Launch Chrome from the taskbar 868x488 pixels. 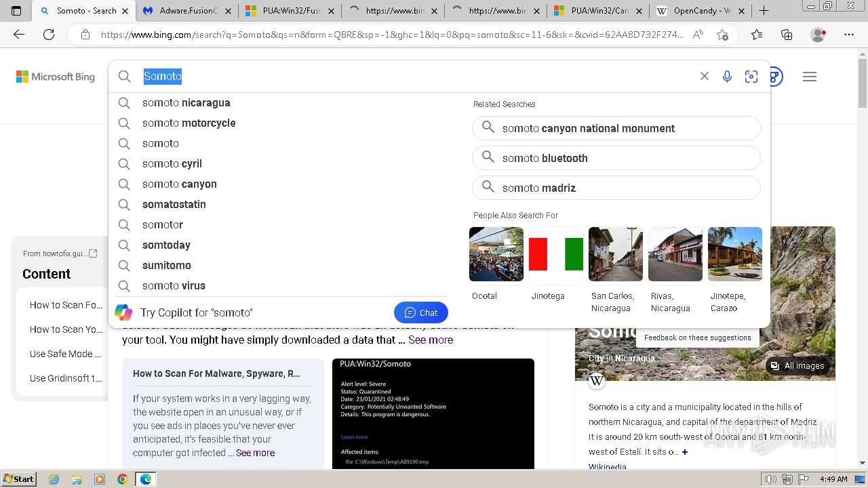pyautogui.click(x=122, y=479)
